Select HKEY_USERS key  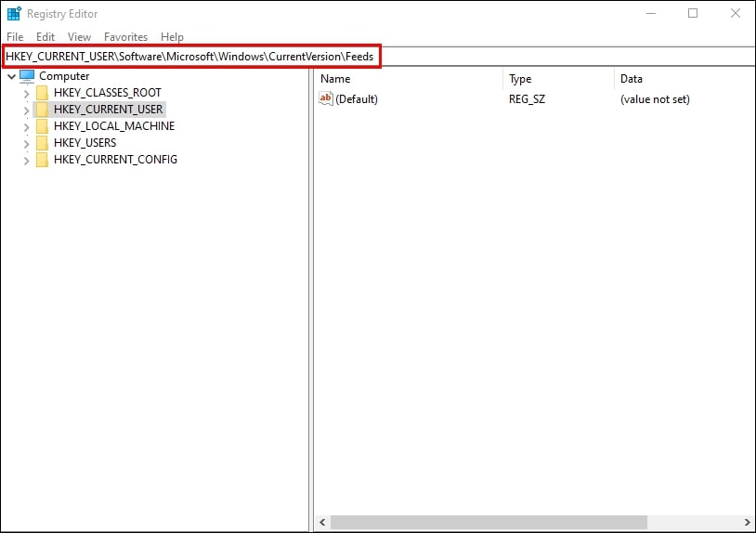pyautogui.click(x=85, y=143)
